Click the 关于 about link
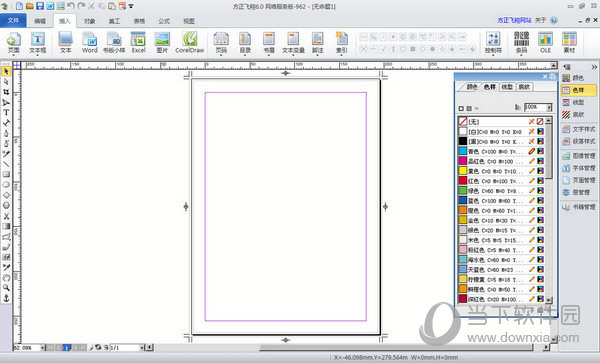This screenshot has height=363, width=600. coord(540,20)
